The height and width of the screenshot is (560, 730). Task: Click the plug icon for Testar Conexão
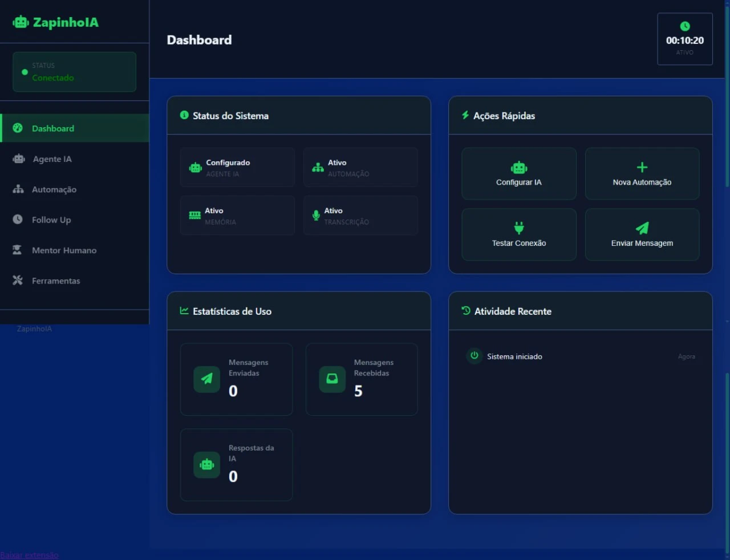[x=519, y=228]
